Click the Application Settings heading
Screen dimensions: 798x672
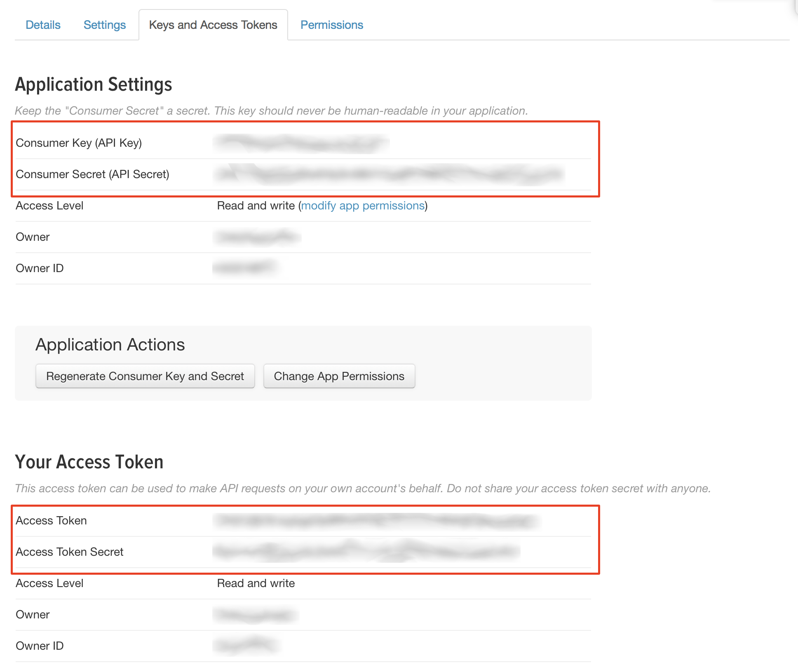click(x=94, y=85)
